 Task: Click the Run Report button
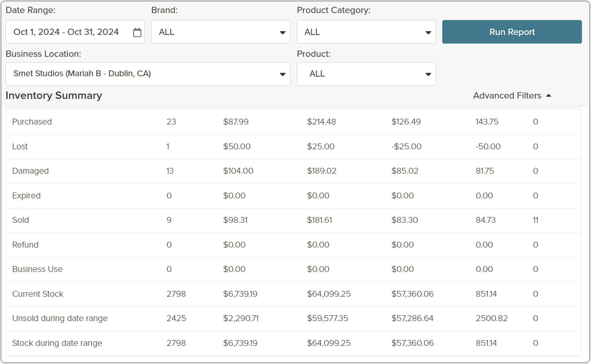[512, 32]
